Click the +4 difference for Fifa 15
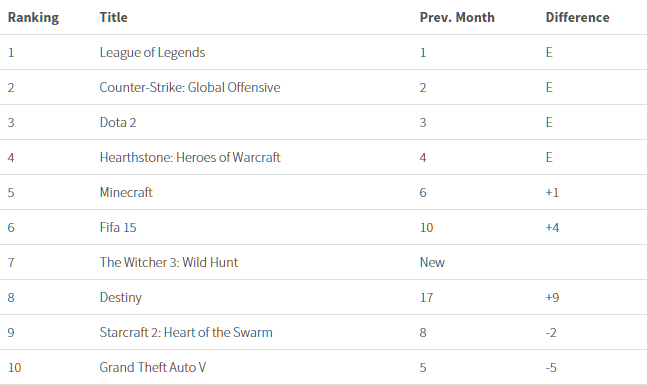647x385 pixels. 552,227
